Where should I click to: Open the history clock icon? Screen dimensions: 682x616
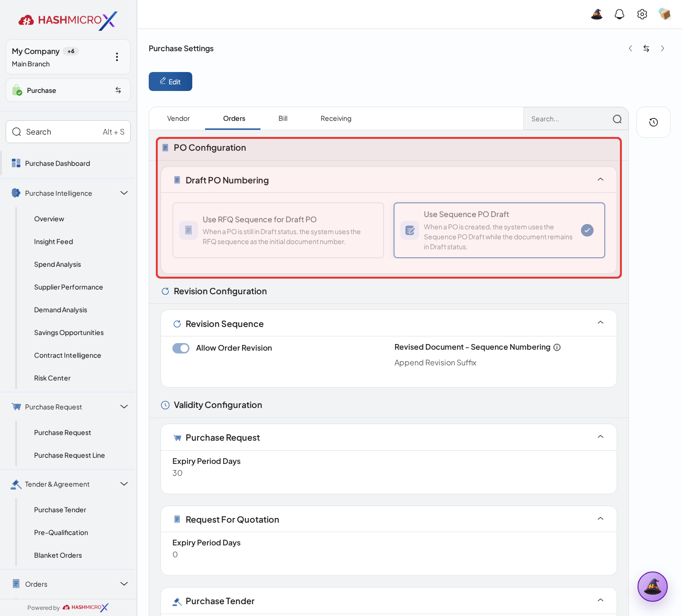[x=654, y=122]
